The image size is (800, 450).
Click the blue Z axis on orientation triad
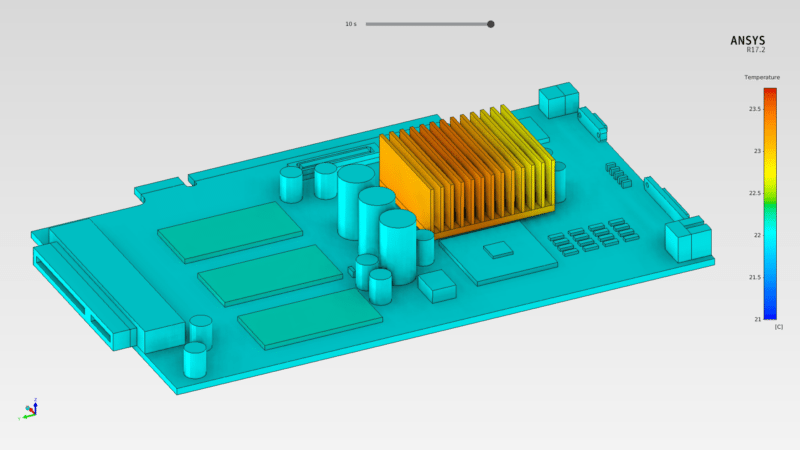(x=35, y=402)
